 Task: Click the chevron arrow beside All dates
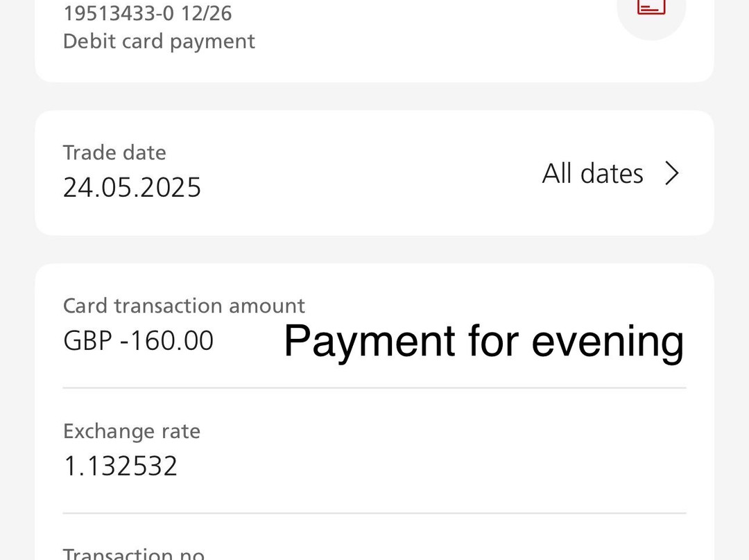[x=671, y=173]
